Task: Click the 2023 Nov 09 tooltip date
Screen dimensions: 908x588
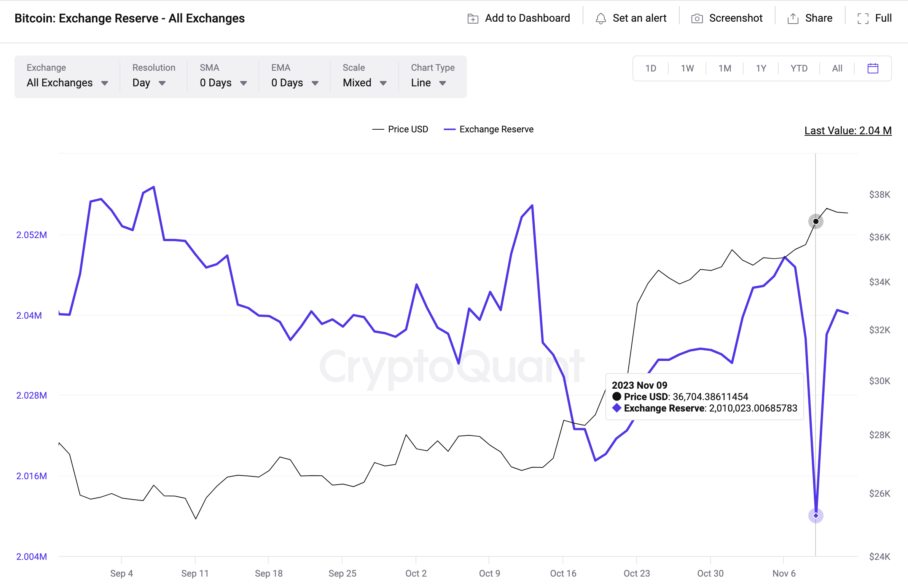Action: (639, 385)
